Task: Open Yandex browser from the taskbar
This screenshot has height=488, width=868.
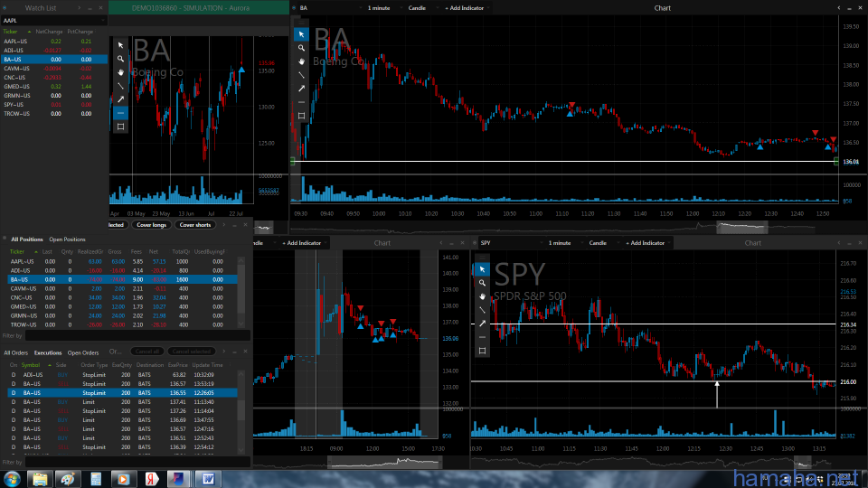Action: click(151, 479)
